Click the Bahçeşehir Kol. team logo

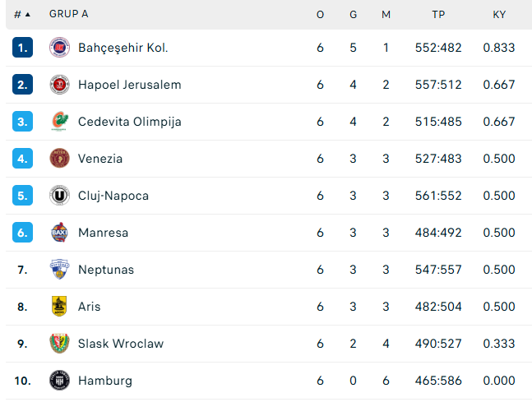59,48
